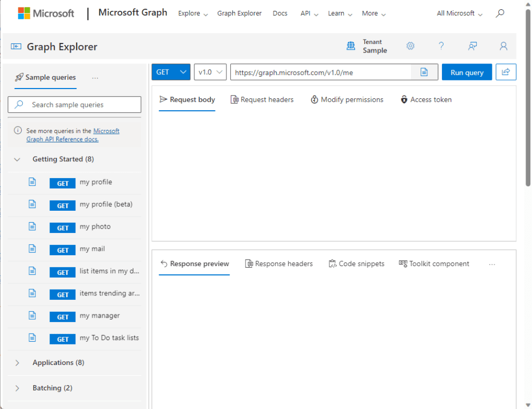
Task: Open the sample queries overflow menu dots
Action: click(95, 78)
